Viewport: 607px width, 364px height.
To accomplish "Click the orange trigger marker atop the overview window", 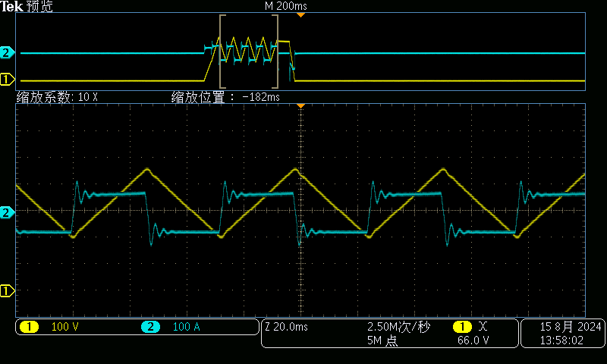I will click(300, 14).
